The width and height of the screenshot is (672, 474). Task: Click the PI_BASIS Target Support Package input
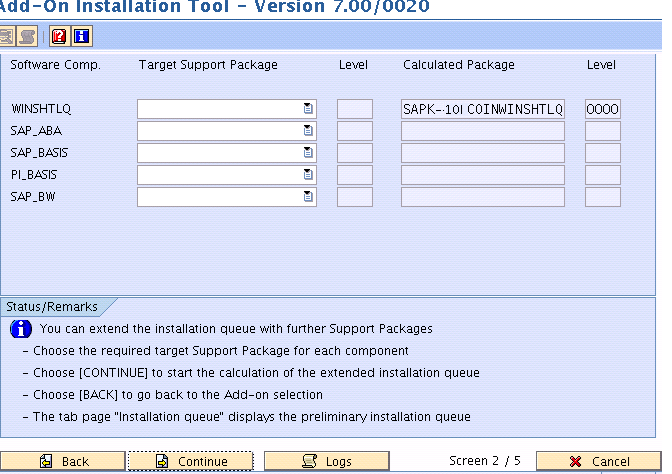click(x=227, y=175)
